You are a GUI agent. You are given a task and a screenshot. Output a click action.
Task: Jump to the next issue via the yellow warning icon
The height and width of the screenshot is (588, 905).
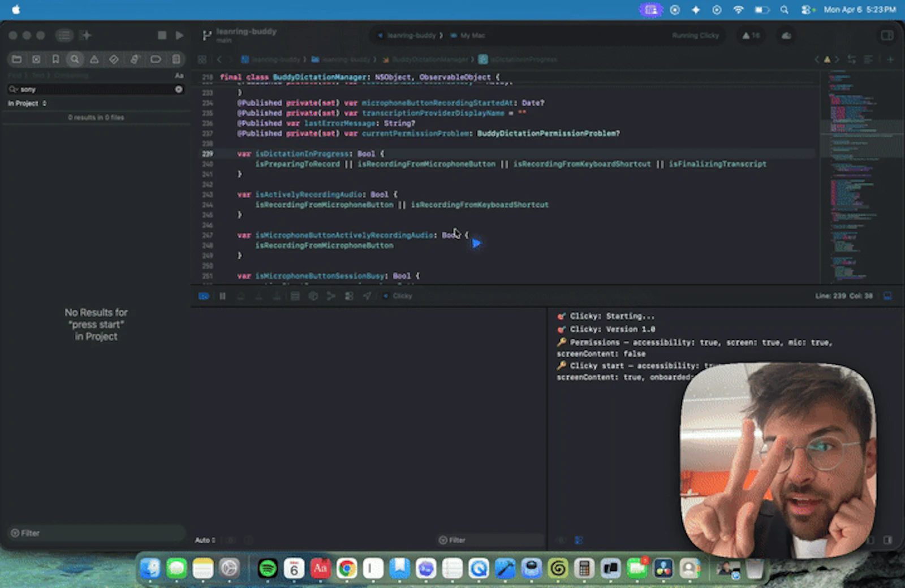[x=827, y=59]
